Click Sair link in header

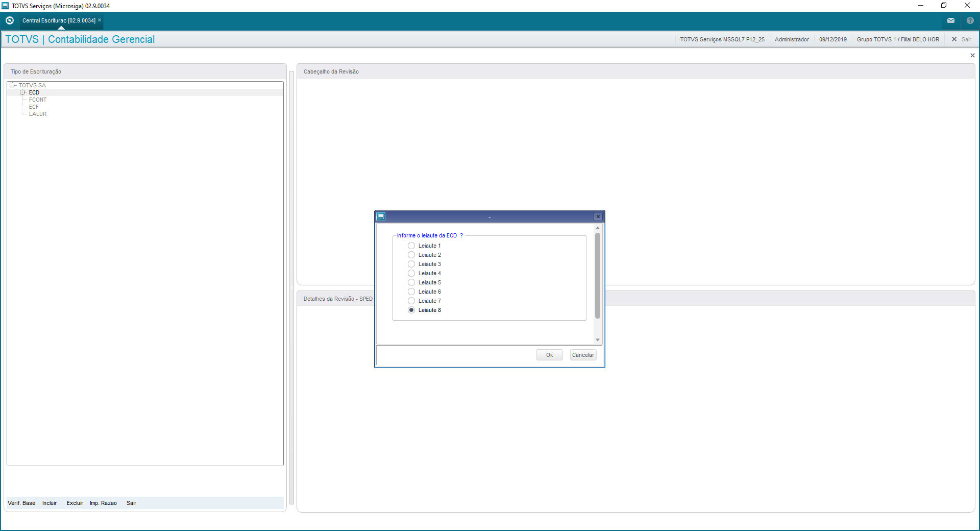coord(966,39)
